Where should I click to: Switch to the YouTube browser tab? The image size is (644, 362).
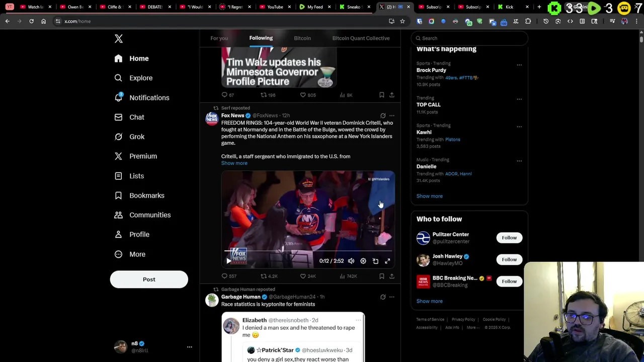point(275,7)
